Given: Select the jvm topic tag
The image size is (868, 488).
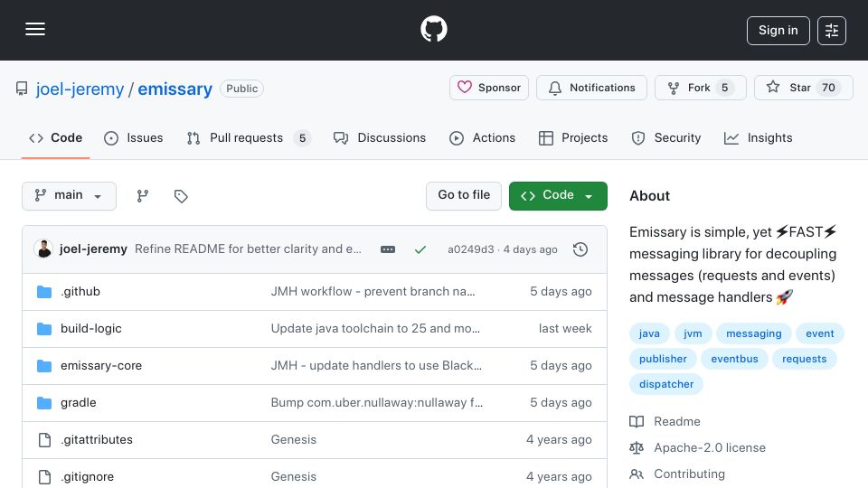Looking at the screenshot, I should click(693, 333).
